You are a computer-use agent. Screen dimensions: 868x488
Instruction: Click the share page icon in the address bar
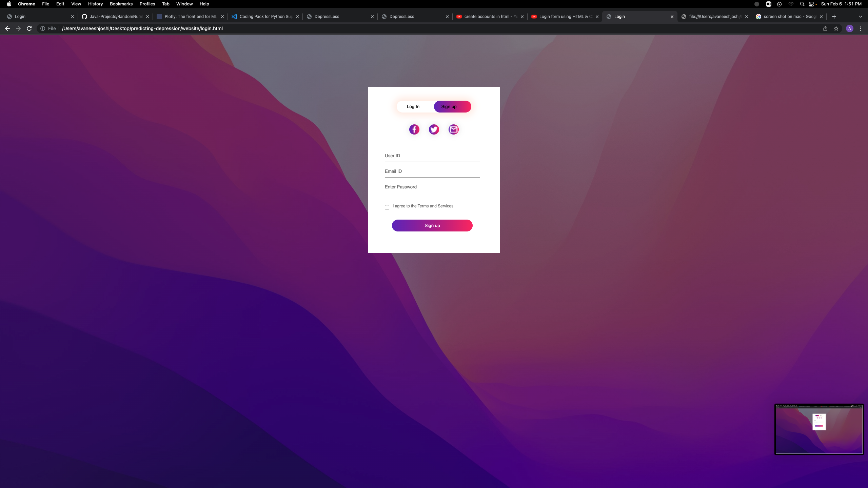(825, 28)
